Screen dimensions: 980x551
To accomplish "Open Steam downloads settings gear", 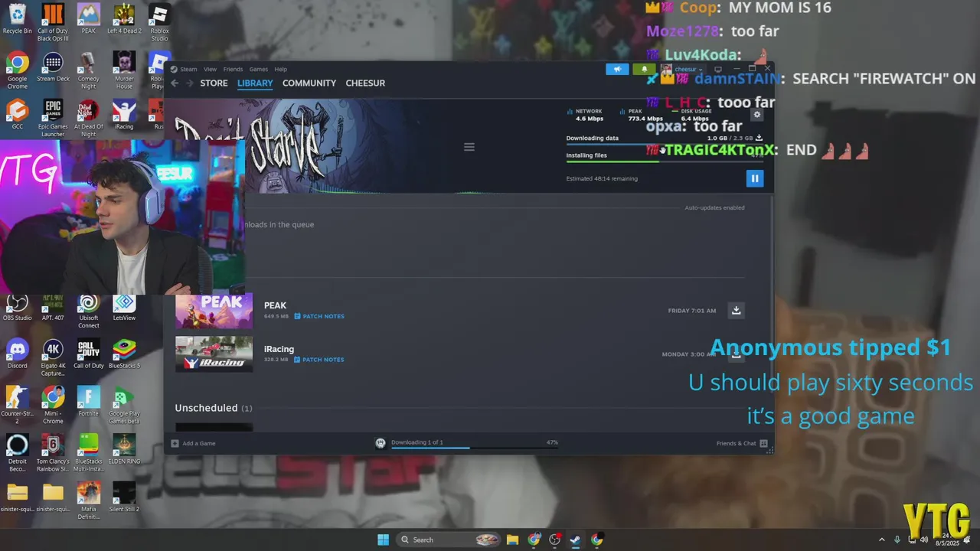I will (x=757, y=115).
